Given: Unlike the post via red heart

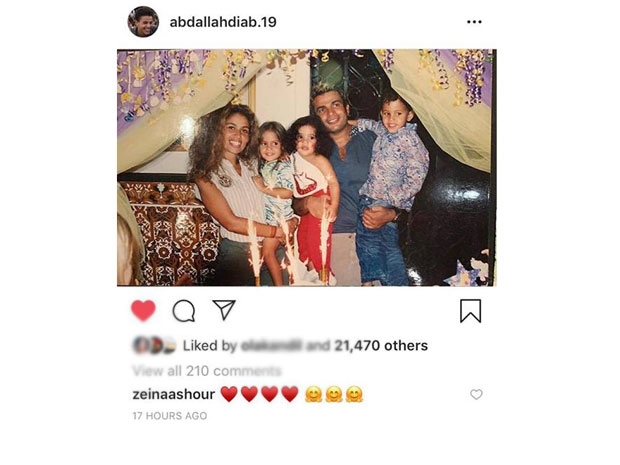Looking at the screenshot, I should click(x=143, y=310).
